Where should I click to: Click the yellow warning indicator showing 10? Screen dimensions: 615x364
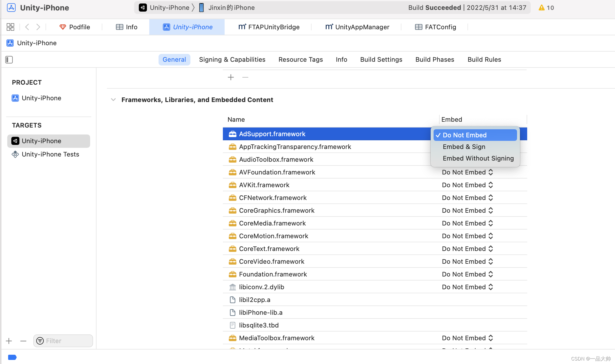[x=546, y=8]
